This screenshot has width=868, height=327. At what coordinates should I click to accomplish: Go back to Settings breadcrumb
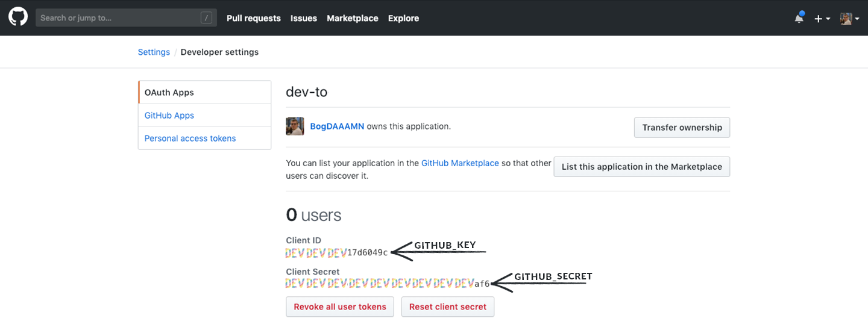pos(154,52)
